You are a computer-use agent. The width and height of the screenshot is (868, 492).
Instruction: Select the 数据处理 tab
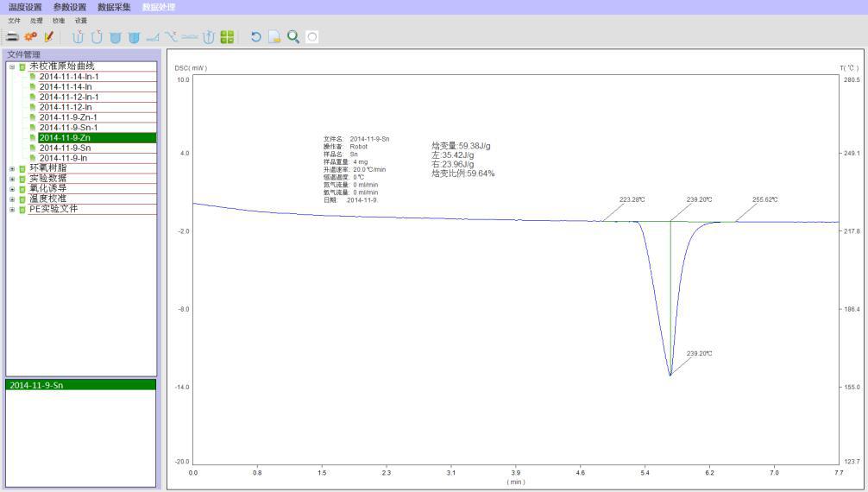pos(158,7)
